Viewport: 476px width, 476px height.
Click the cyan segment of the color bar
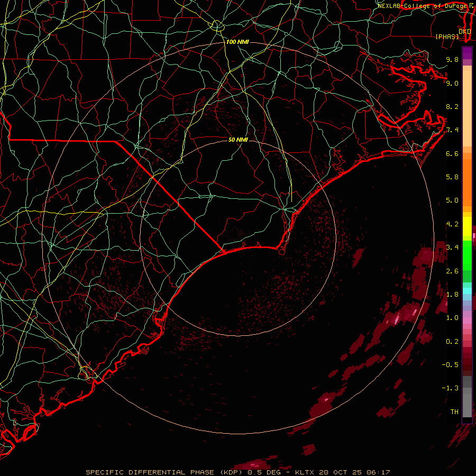tap(467, 291)
